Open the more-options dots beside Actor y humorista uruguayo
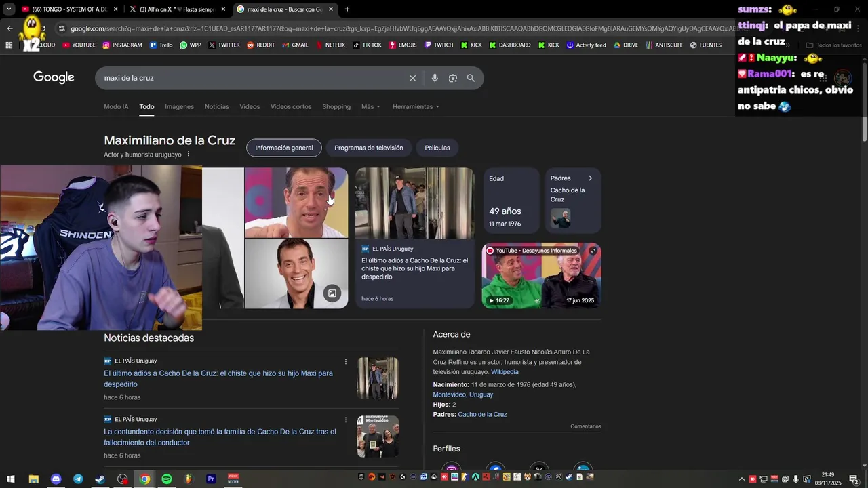The width and height of the screenshot is (868, 488). 189,155
